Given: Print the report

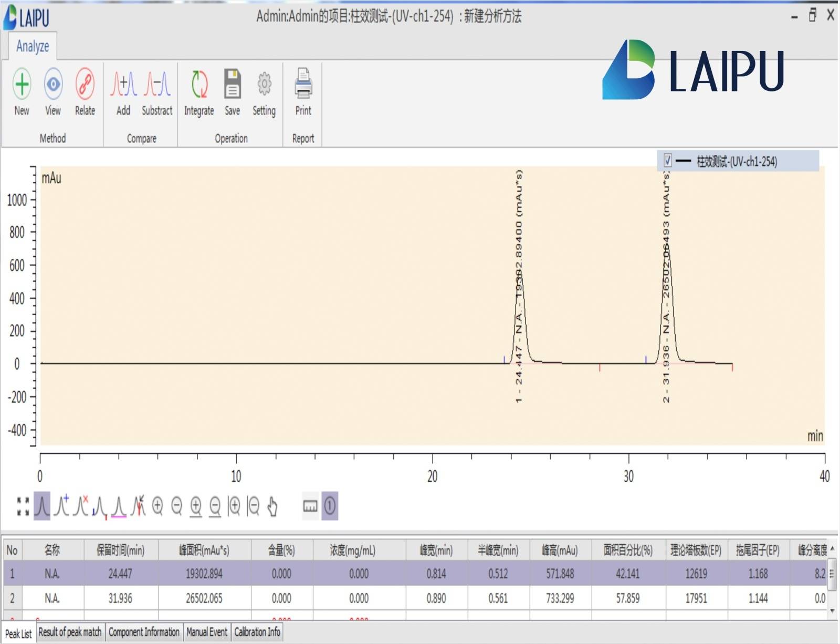Looking at the screenshot, I should coord(303,84).
